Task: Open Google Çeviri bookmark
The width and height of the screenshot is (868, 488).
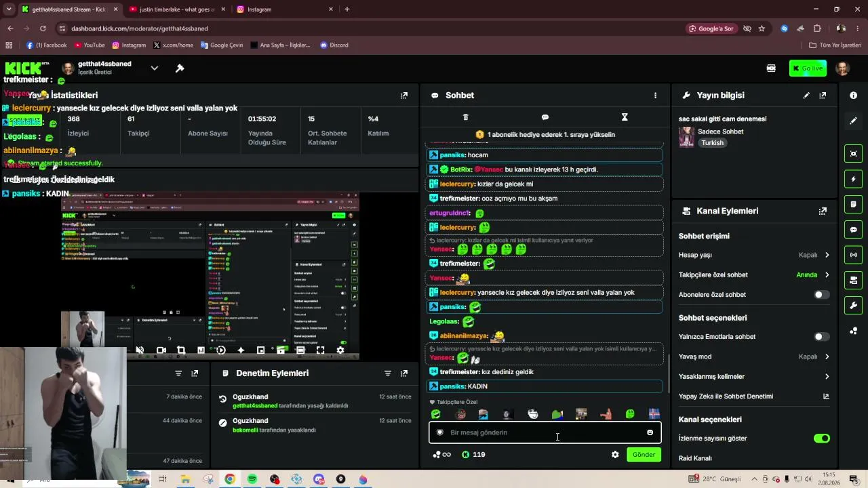Action: pos(221,45)
